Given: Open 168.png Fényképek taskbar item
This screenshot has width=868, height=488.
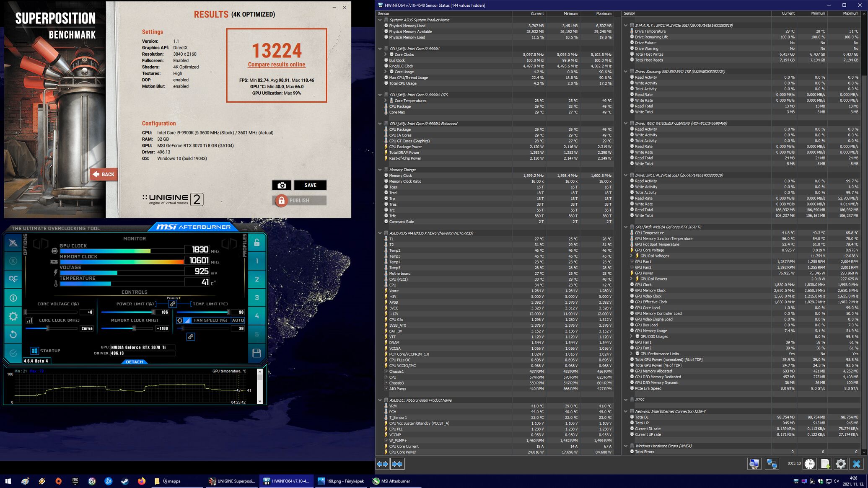Looking at the screenshot, I should (341, 481).
